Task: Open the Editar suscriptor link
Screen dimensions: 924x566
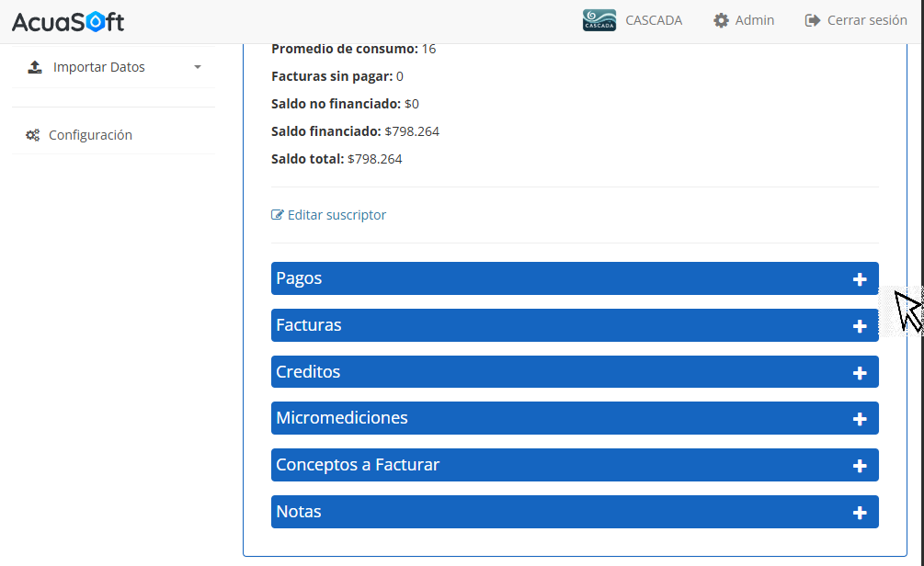Action: pyautogui.click(x=337, y=215)
